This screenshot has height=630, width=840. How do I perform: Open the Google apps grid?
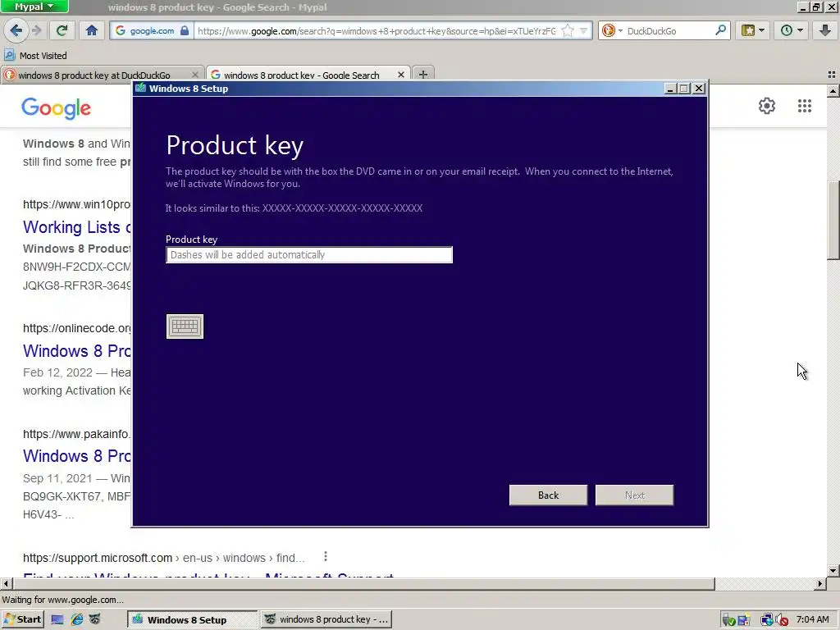pyautogui.click(x=804, y=106)
